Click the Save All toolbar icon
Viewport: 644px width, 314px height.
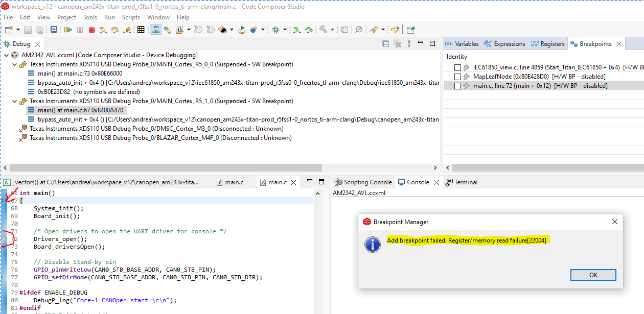(x=39, y=30)
